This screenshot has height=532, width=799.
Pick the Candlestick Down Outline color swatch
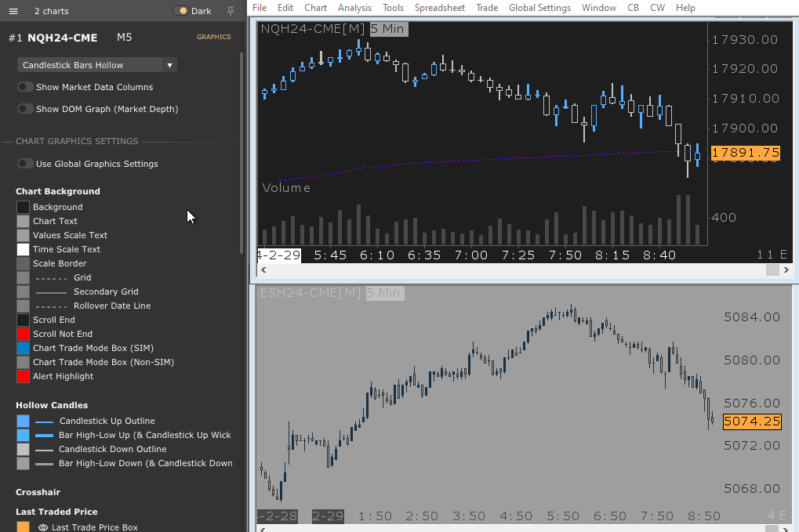(x=23, y=449)
